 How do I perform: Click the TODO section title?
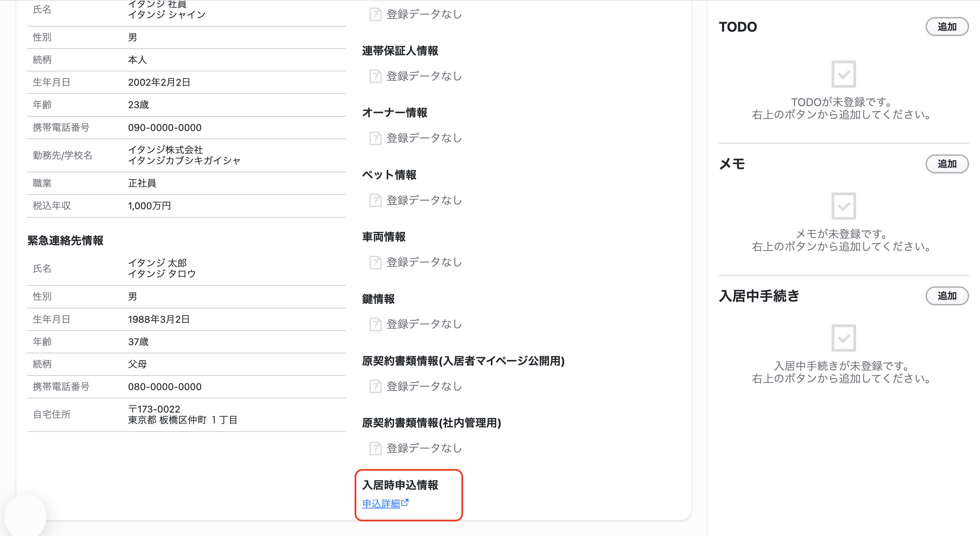[738, 27]
